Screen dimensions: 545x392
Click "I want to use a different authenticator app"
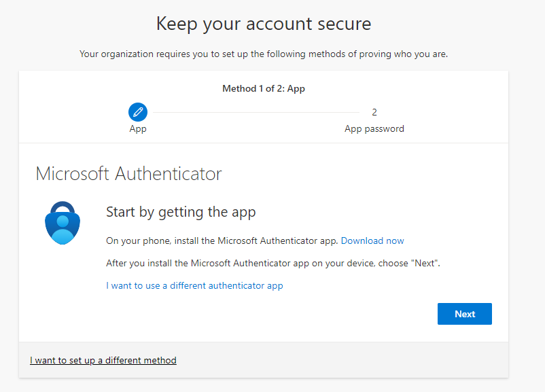click(194, 285)
